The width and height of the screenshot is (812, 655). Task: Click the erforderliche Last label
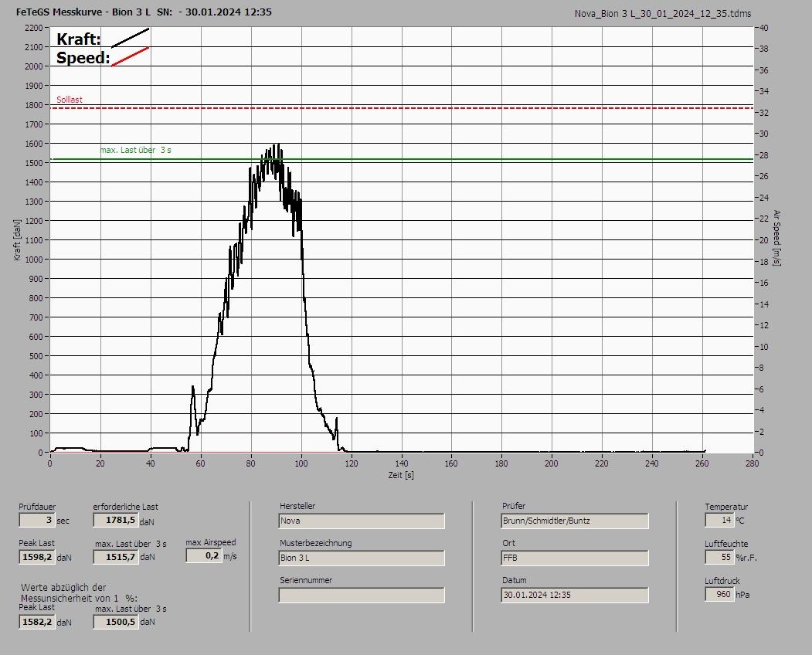coord(126,507)
